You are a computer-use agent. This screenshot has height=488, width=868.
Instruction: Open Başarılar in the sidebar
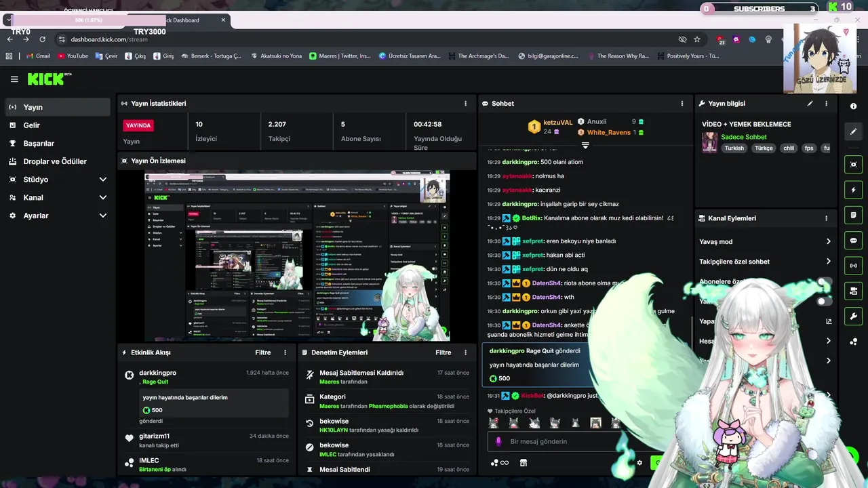point(58,143)
